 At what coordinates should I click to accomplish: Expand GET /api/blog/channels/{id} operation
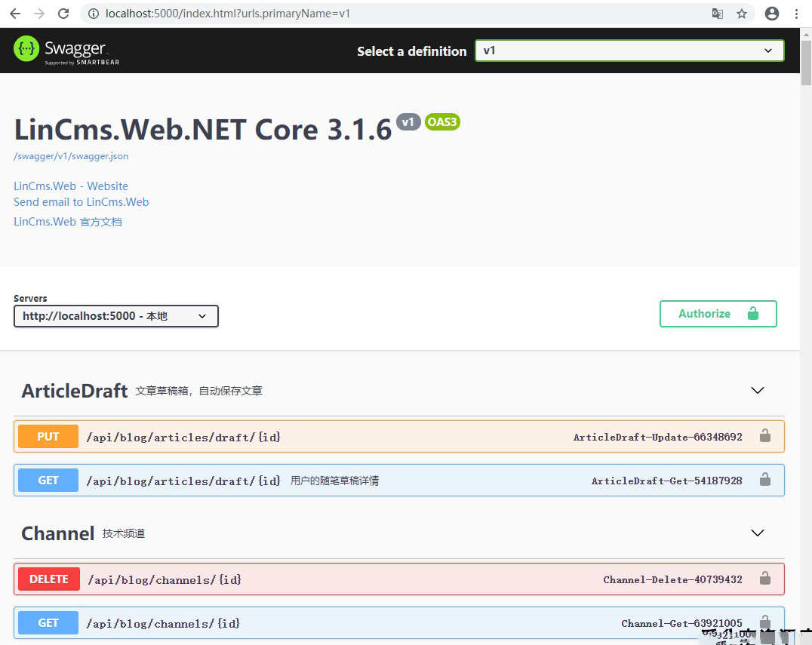click(398, 622)
